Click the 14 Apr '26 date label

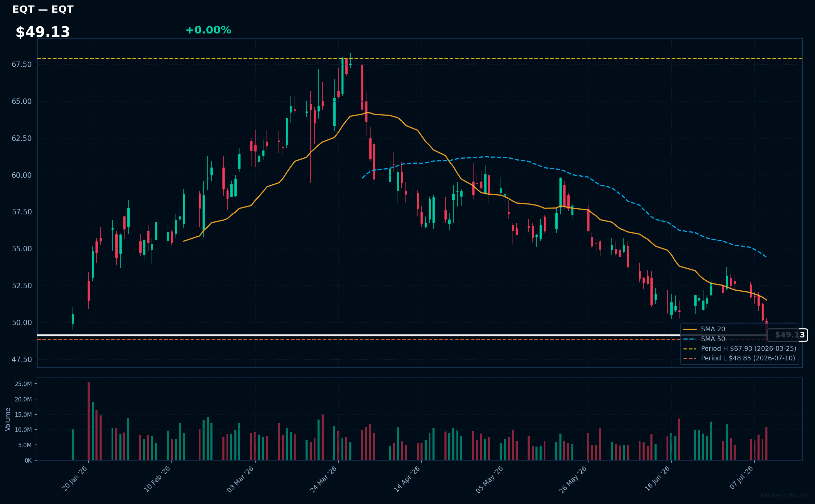[407, 479]
